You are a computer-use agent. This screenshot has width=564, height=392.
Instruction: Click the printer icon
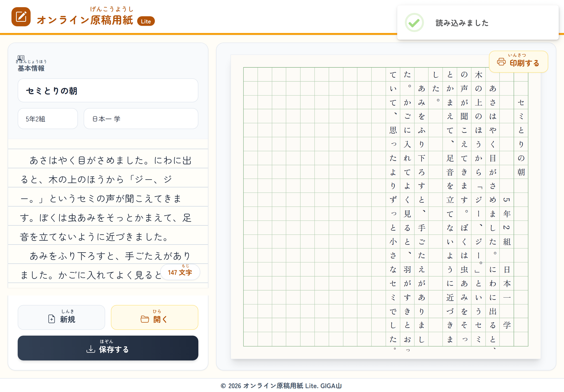pyautogui.click(x=501, y=62)
